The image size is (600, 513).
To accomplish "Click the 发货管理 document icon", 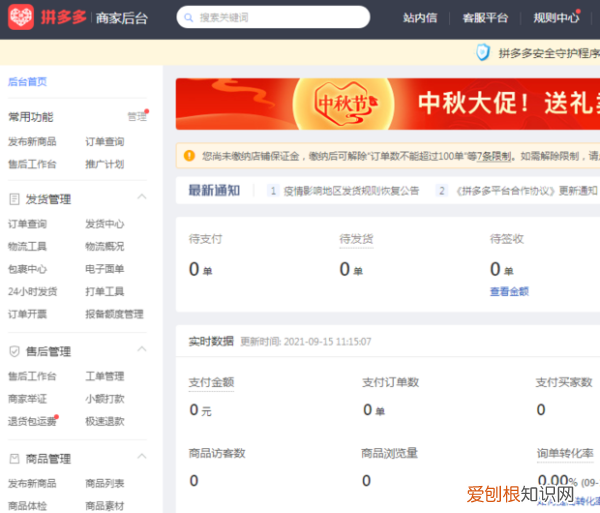I will click(14, 199).
